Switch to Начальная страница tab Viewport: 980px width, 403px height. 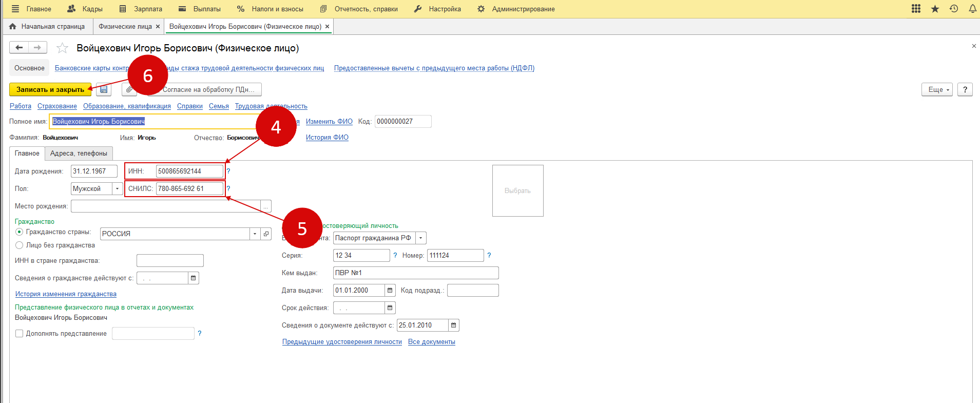coord(47,26)
